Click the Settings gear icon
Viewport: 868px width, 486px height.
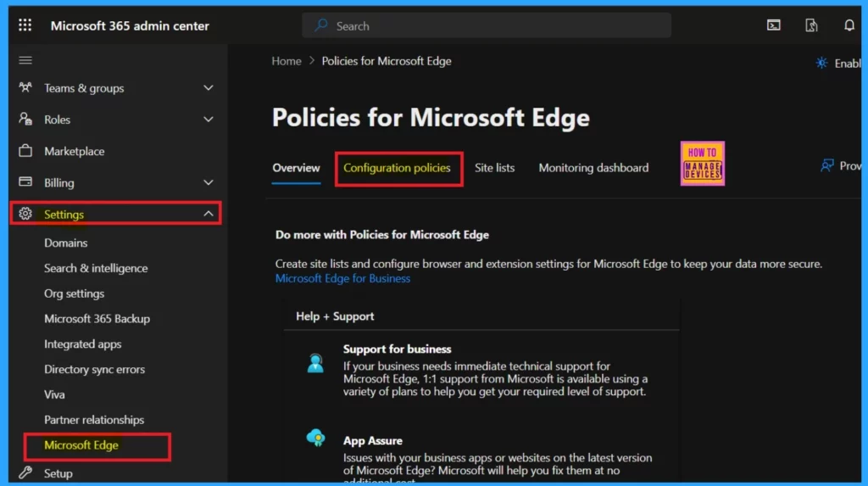click(25, 214)
